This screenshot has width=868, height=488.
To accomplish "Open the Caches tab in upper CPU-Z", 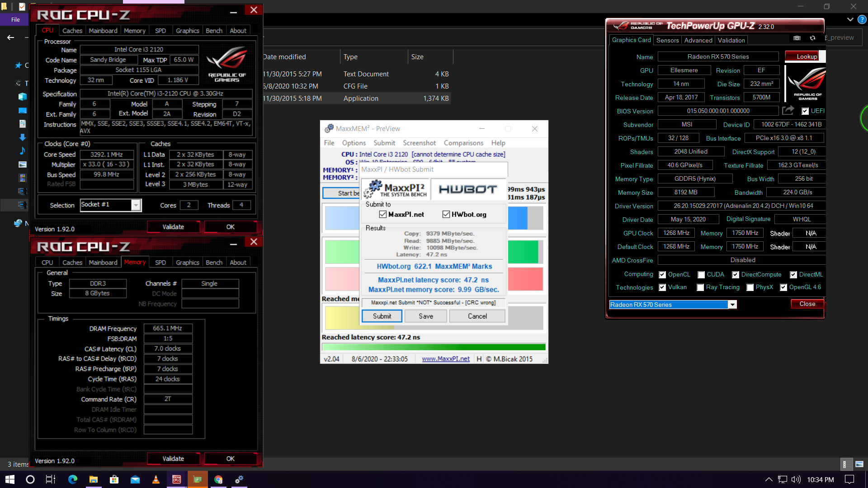I will pos(72,31).
